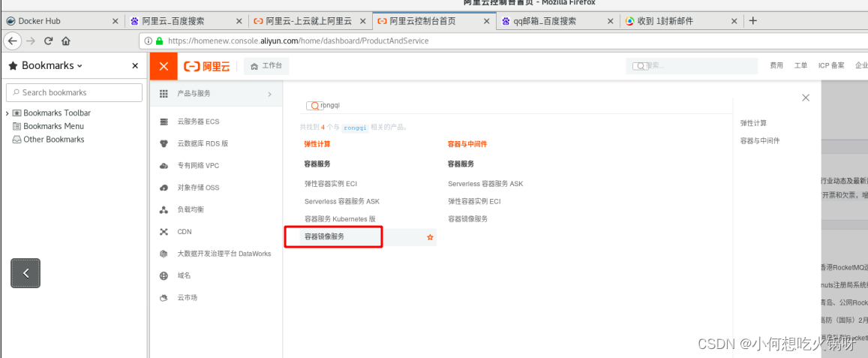Favorite 容器镜像服务 with the star icon
Image resolution: width=868 pixels, height=358 pixels.
(x=430, y=237)
